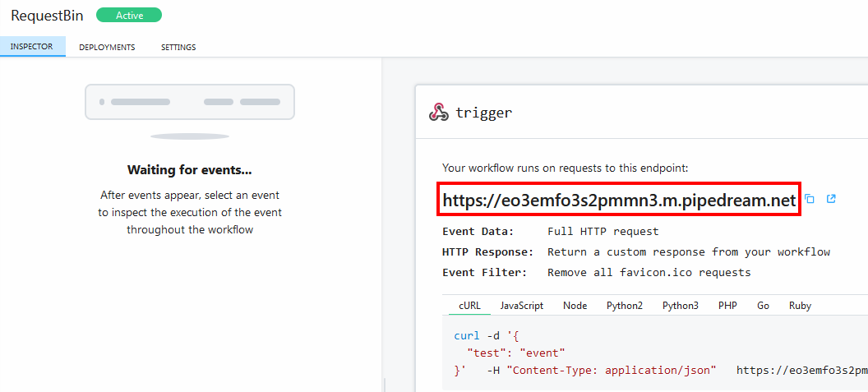Image resolution: width=868 pixels, height=392 pixels.
Task: Click the webhook trigger icon
Action: point(438,113)
